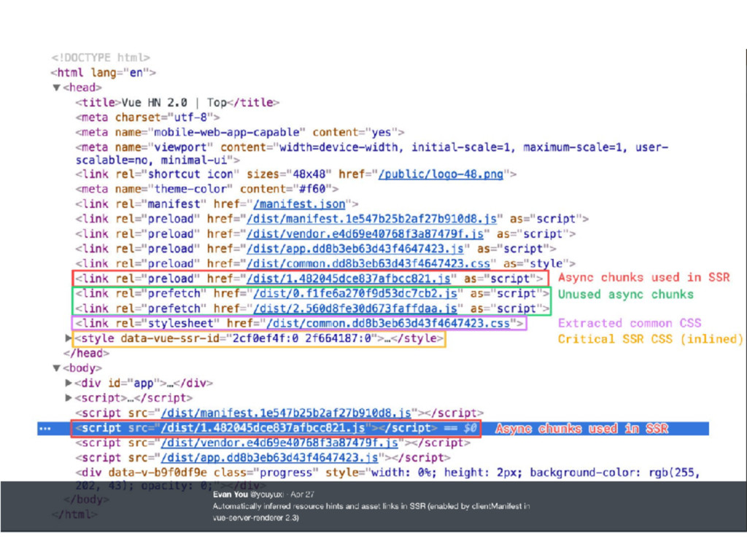Expand the div id="app" element
The image size is (747, 560).
68,383
